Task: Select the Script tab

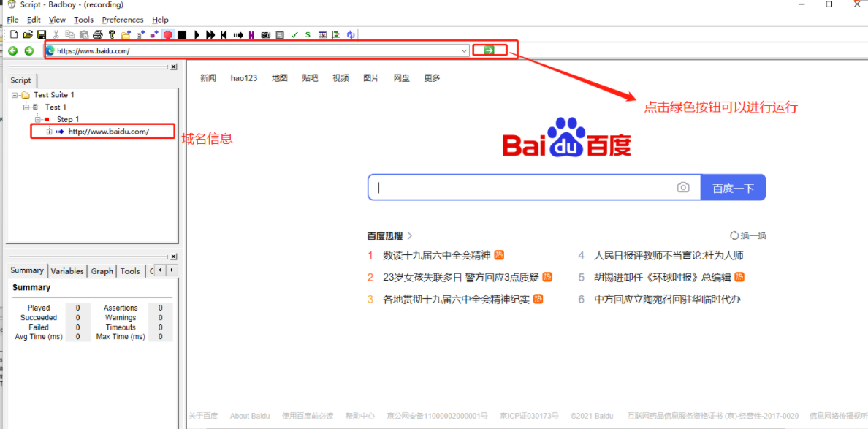Action: (21, 80)
